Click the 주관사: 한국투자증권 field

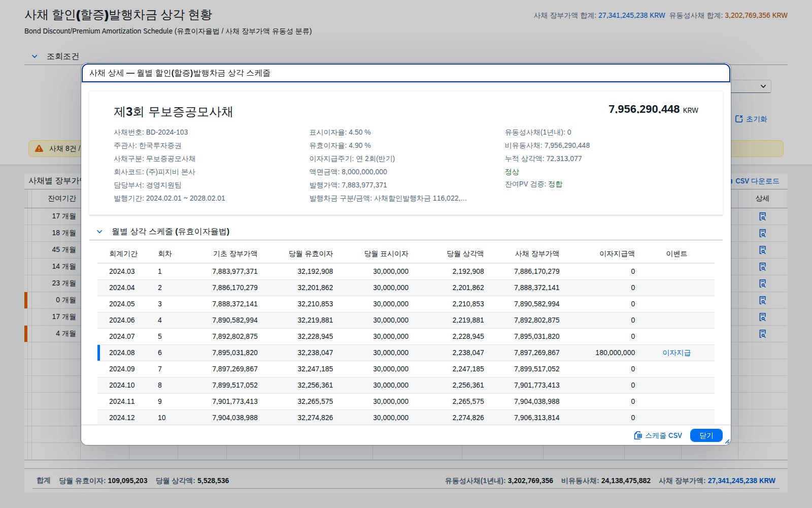(148, 145)
